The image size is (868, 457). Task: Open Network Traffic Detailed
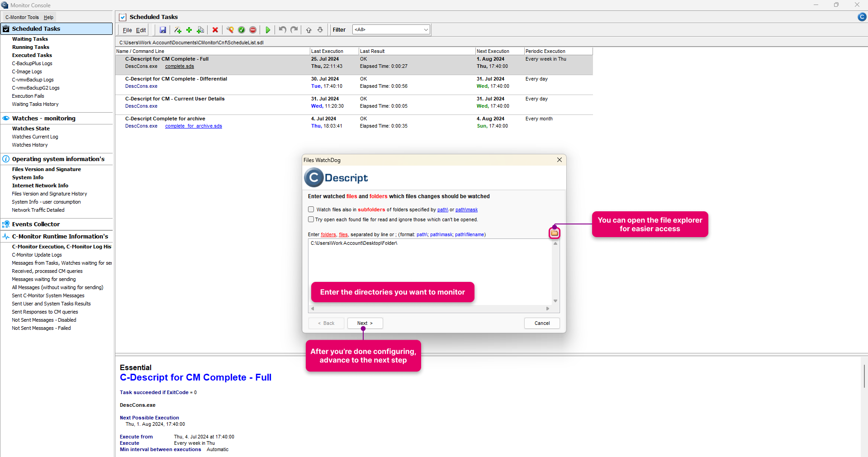[x=38, y=210]
